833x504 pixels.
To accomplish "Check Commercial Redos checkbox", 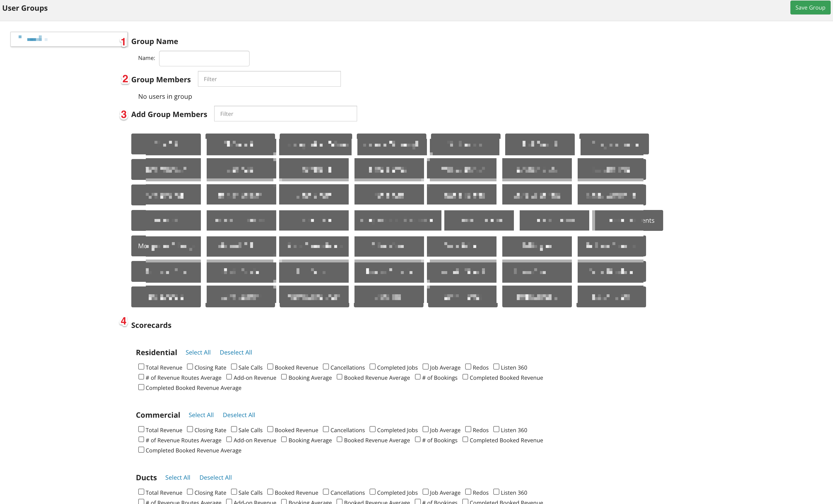I will point(468,429).
